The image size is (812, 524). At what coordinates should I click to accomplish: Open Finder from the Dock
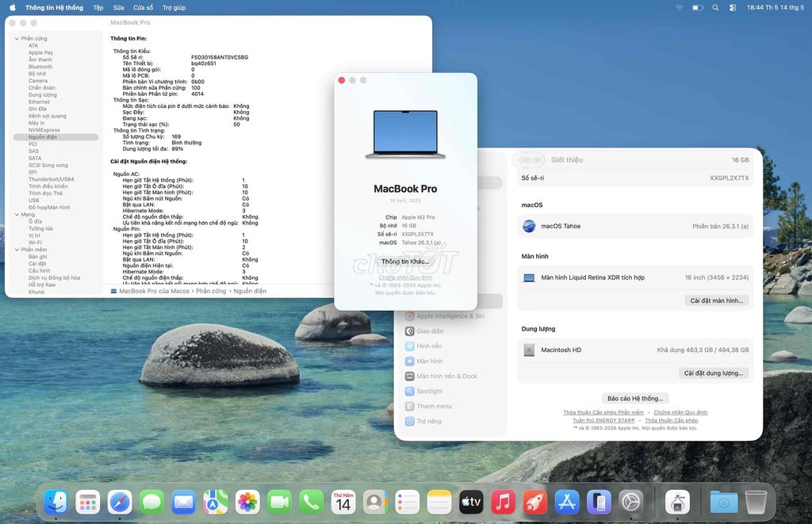coord(56,502)
